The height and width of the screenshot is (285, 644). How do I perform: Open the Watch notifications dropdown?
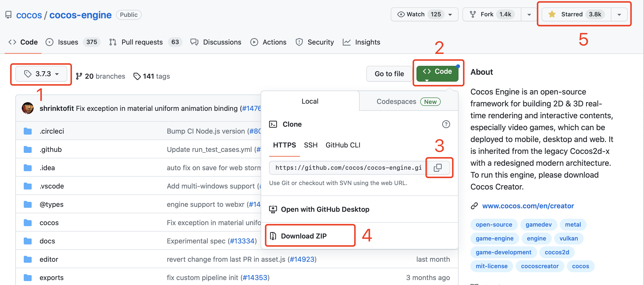424,15
